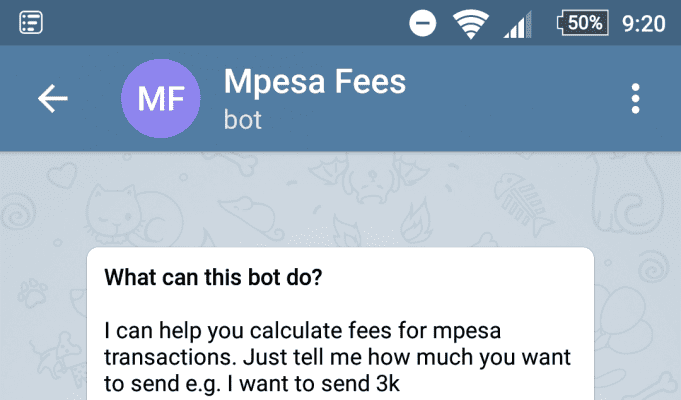Open the three-dot overflow menu
The image size is (681, 400).
[635, 99]
